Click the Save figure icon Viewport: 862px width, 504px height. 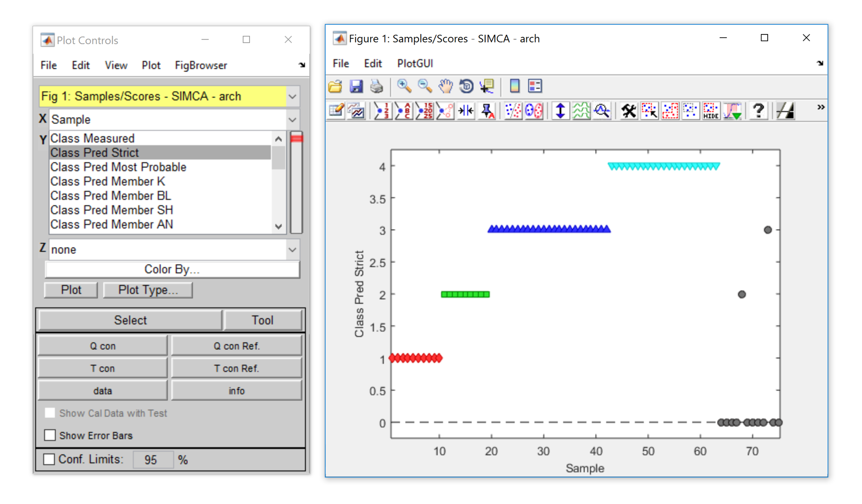point(356,86)
